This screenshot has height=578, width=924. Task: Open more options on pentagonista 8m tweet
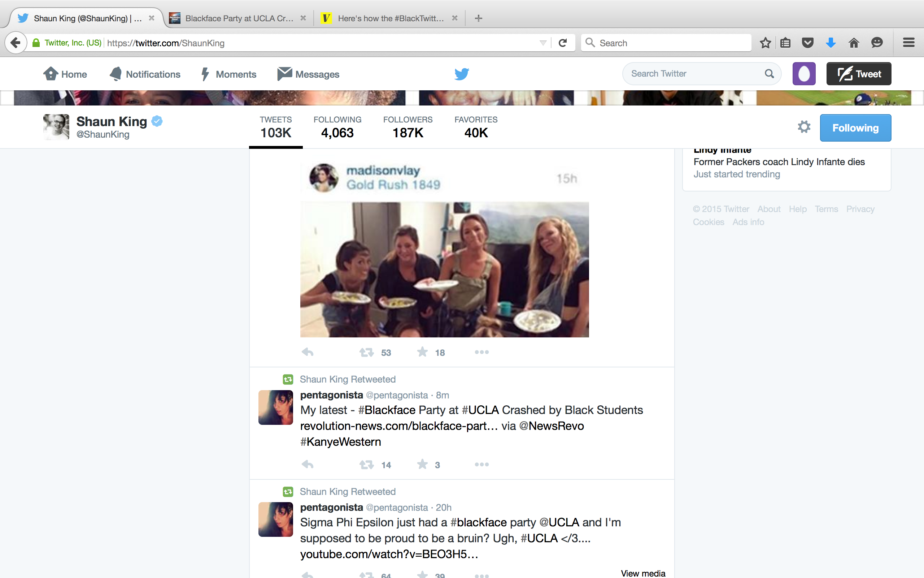point(482,465)
